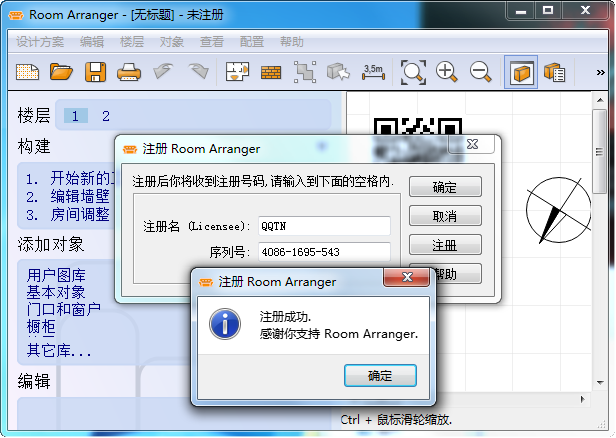Click the 注册名 (Licensee) input field
The width and height of the screenshot is (616, 438).
(323, 226)
